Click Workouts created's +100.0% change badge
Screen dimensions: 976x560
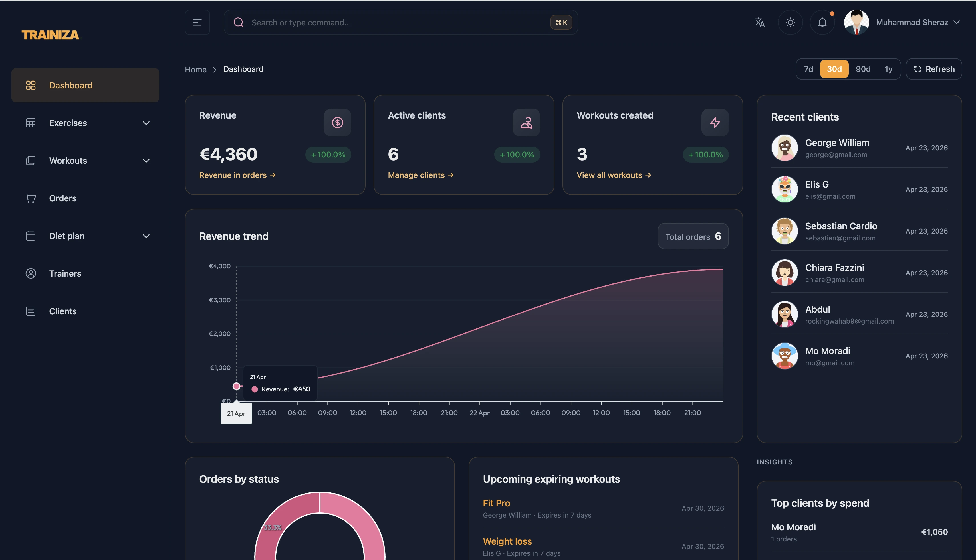706,155
